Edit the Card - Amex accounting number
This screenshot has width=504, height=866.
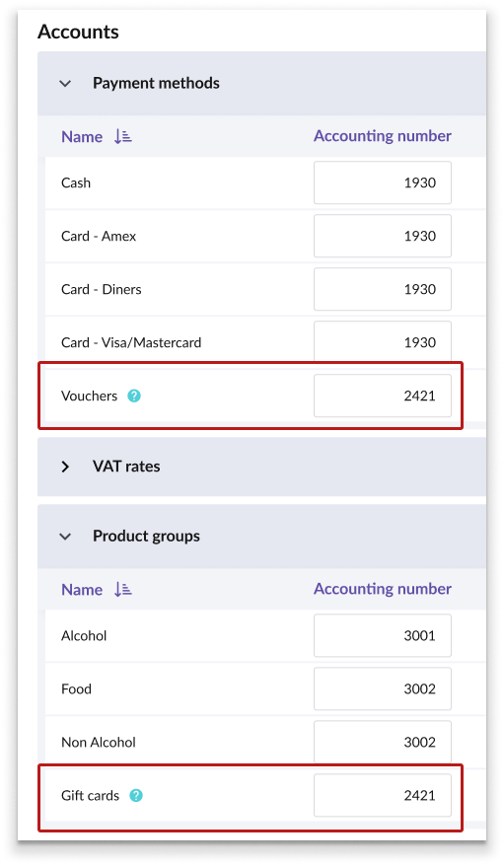click(x=383, y=236)
